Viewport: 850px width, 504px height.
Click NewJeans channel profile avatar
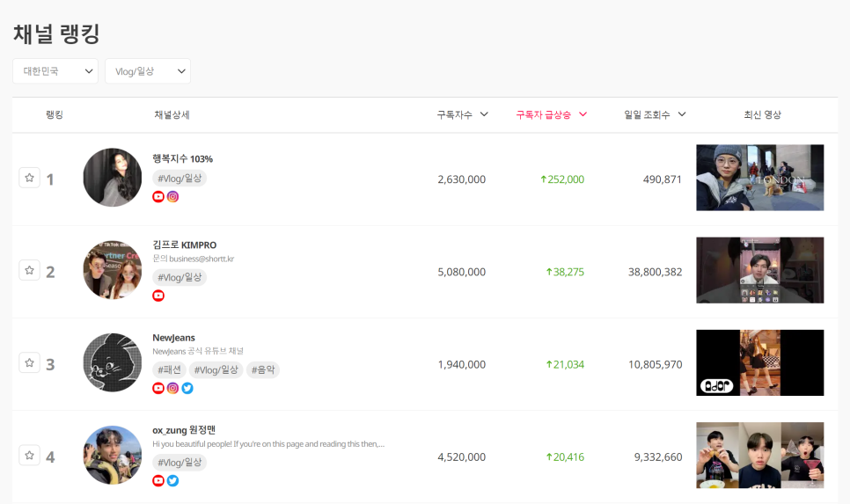pyautogui.click(x=113, y=362)
